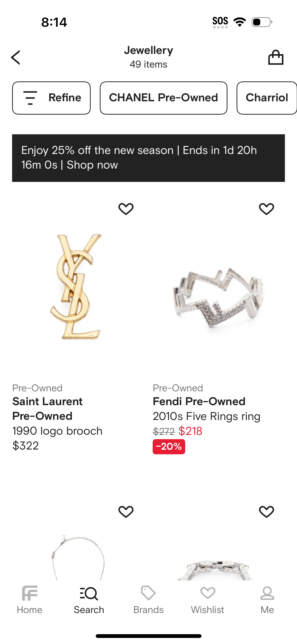Screen dimensions: 297x644
Task: Select the Search tab
Action: [89, 600]
